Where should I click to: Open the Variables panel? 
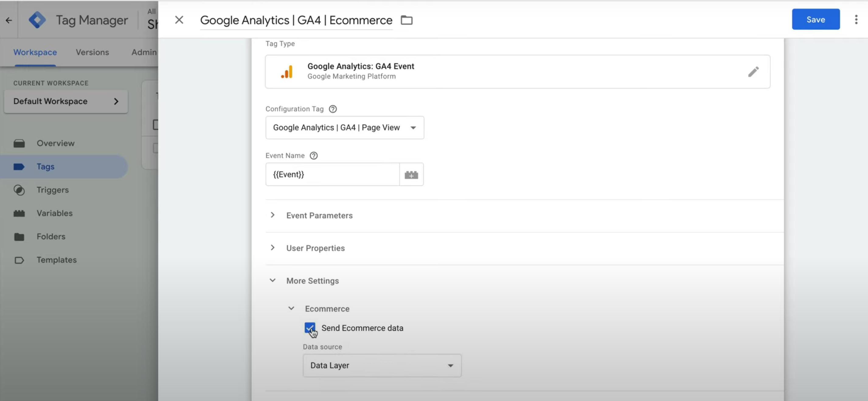click(x=19, y=213)
